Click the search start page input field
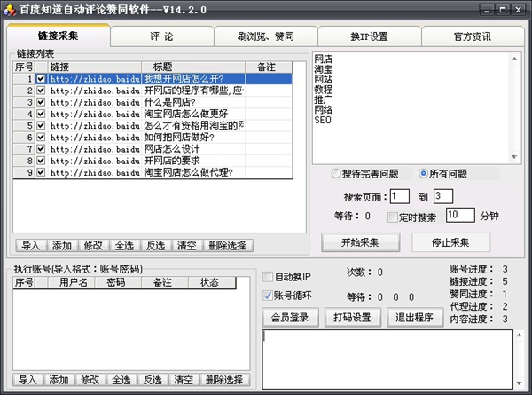Screen dimensions: 532x395 [398, 195]
